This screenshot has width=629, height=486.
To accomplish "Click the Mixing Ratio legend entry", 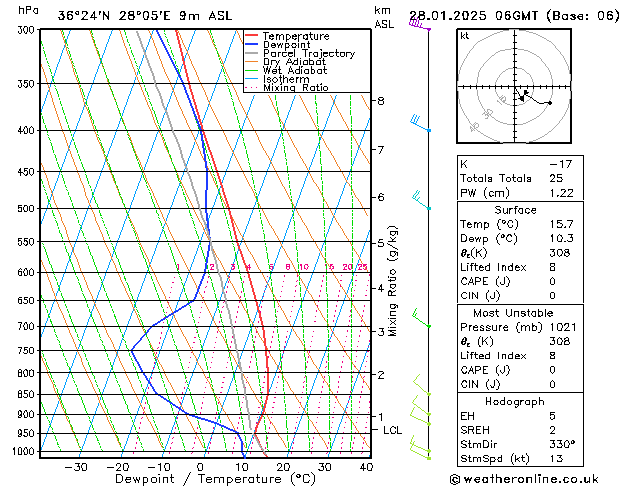I will tap(287, 88).
